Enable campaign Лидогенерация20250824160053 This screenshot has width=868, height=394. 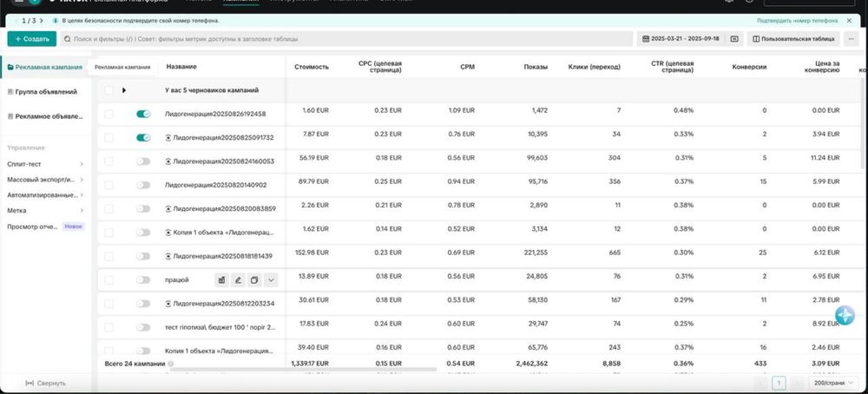click(143, 161)
